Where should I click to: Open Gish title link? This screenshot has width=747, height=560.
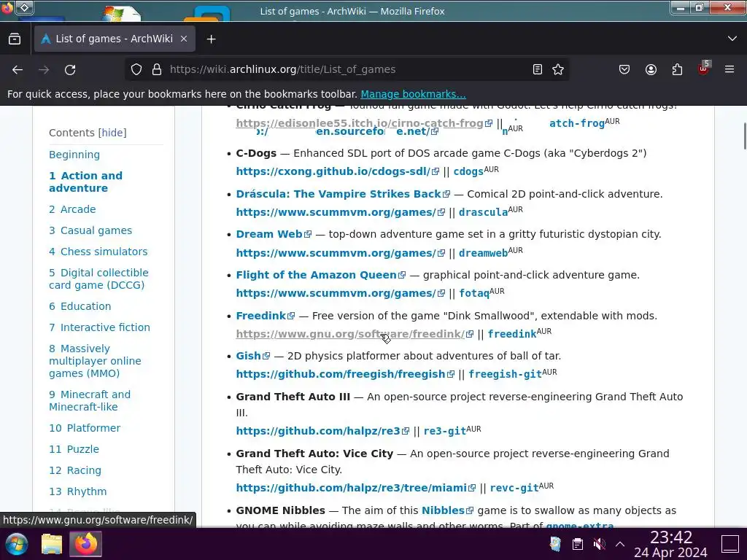[253, 356]
